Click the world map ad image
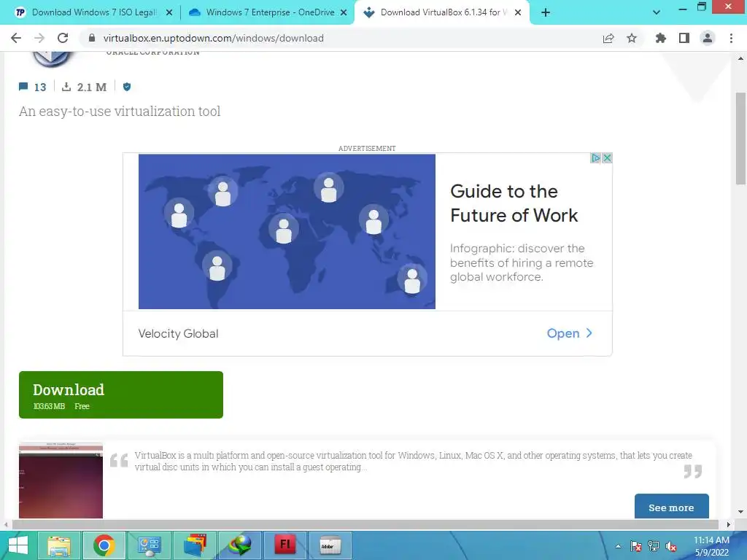The height and width of the screenshot is (560, 747). pos(287,231)
